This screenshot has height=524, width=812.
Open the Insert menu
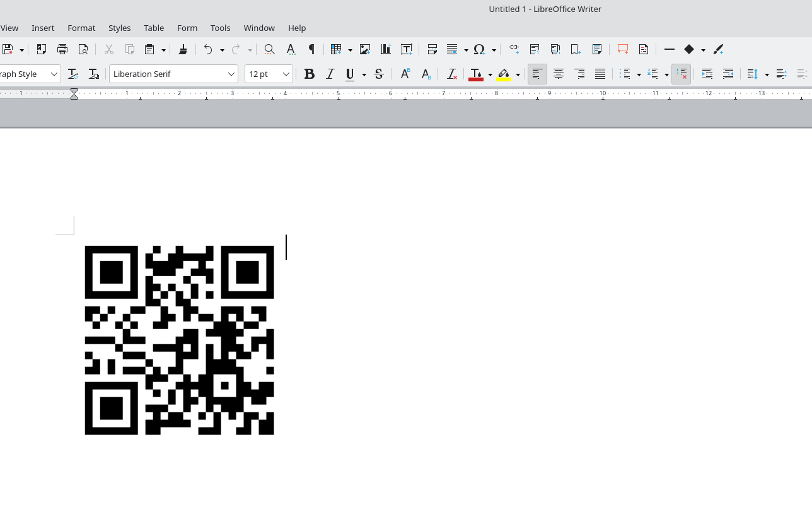coord(43,28)
